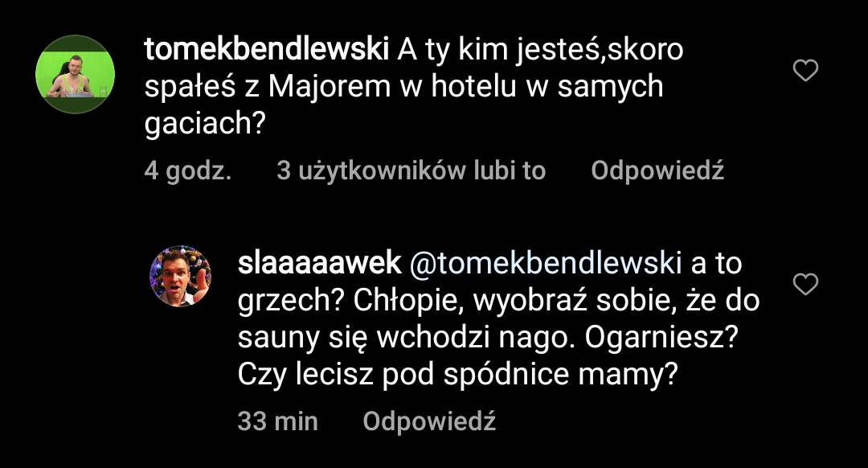Viewport: 868px width, 468px height.
Task: Click the text 'A ty kim jesteś,skoro'
Action: (541, 50)
